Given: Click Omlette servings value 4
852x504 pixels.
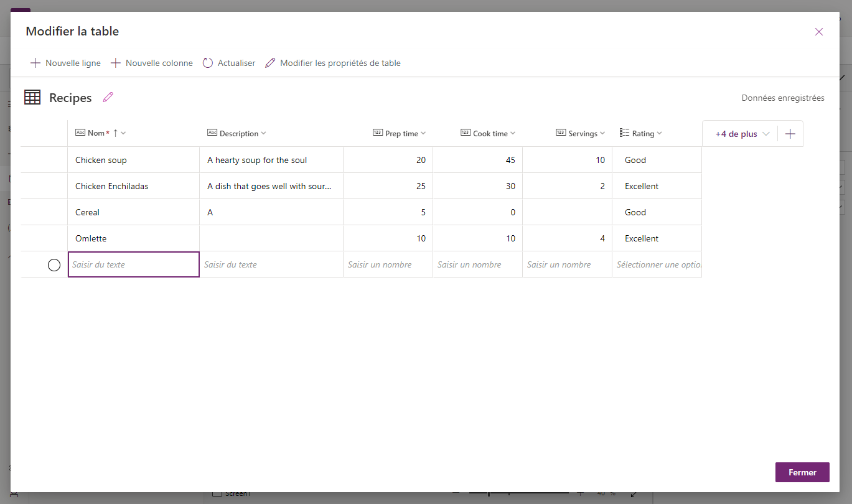Looking at the screenshot, I should click(568, 238).
